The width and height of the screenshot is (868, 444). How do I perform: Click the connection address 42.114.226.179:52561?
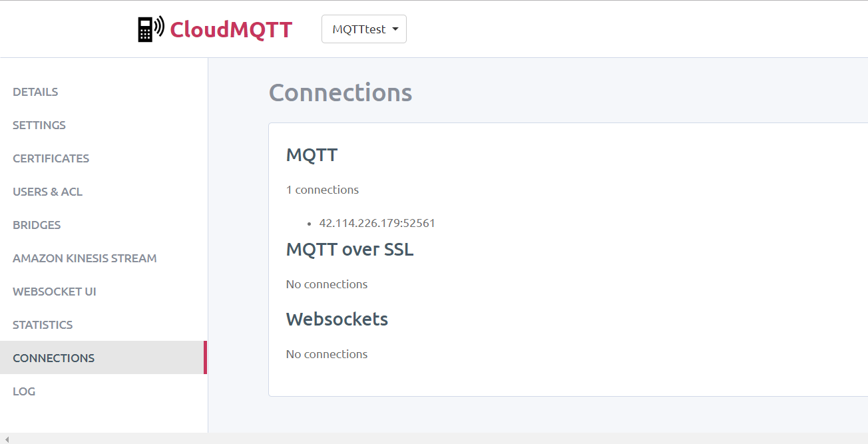click(377, 222)
